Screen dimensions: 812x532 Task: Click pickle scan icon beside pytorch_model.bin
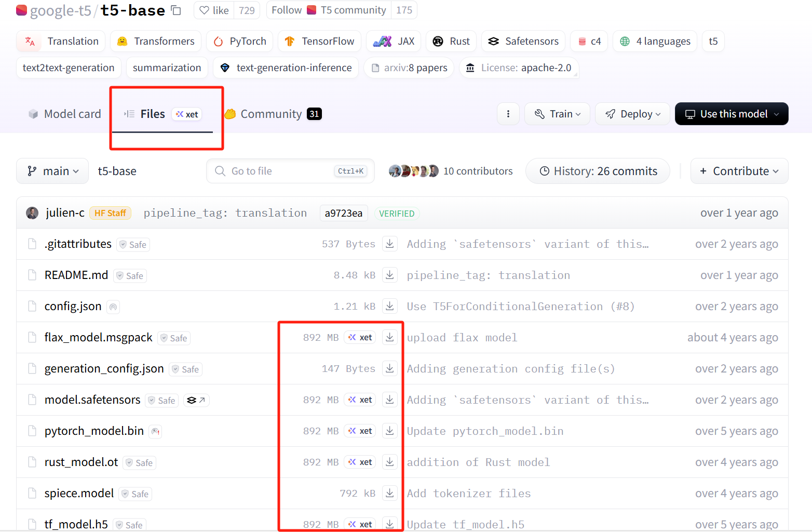pyautogui.click(x=155, y=431)
